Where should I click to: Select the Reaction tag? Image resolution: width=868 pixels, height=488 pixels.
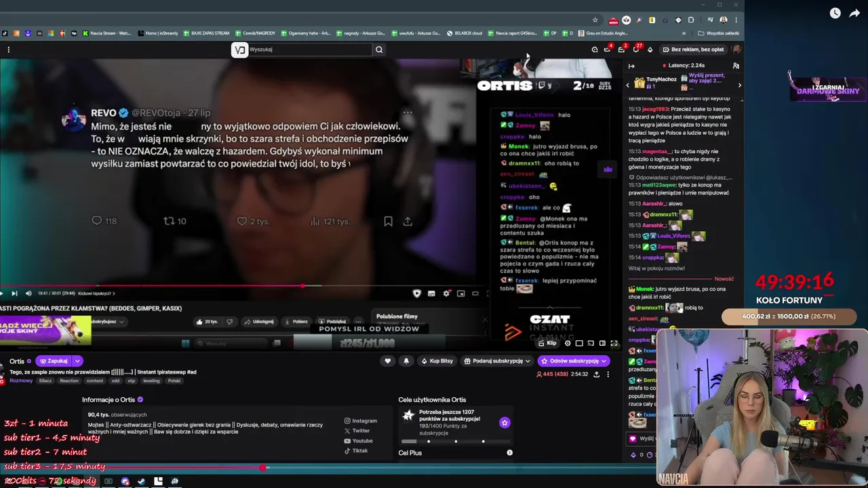point(69,381)
